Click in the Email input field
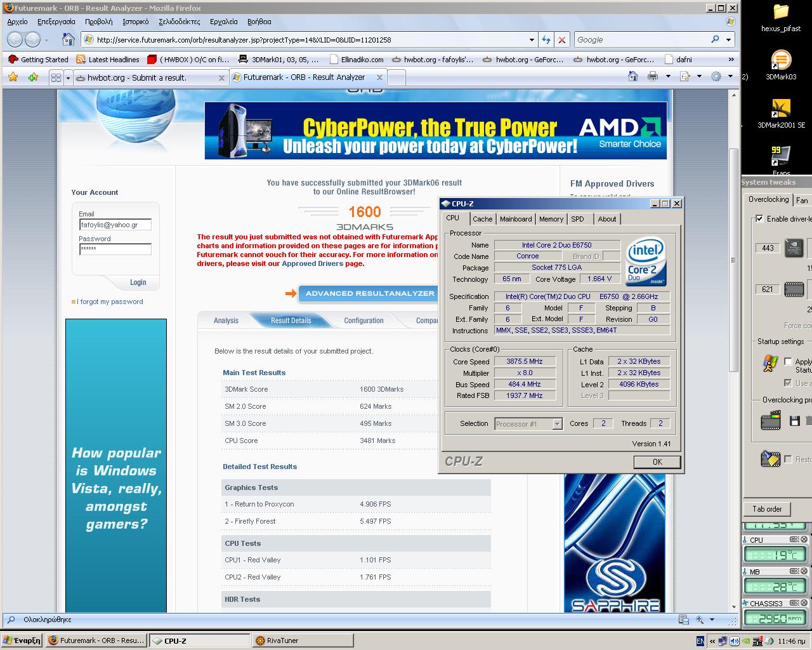The width and height of the screenshot is (812, 650). (x=115, y=225)
